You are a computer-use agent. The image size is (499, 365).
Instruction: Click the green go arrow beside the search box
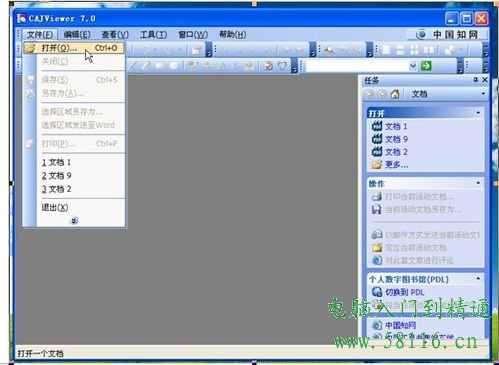point(426,66)
